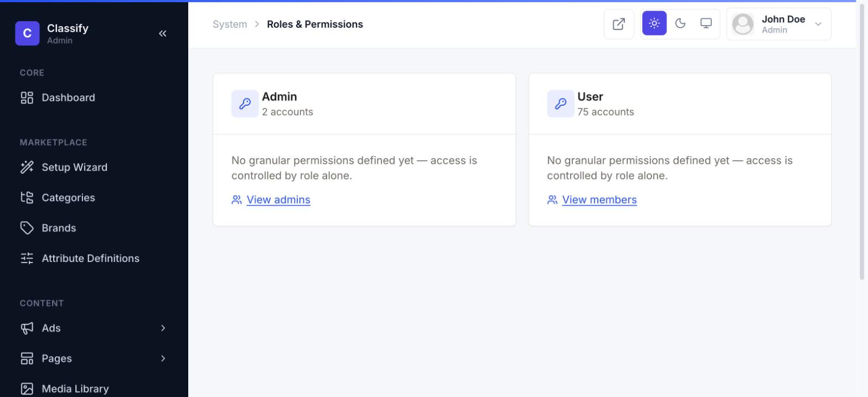Collapse the sidebar with double-chevron icon
The height and width of the screenshot is (397, 868).
pos(163,33)
